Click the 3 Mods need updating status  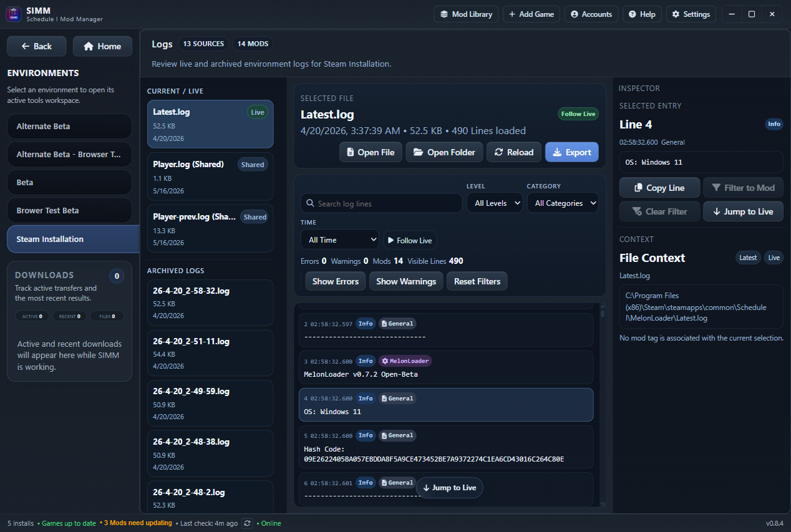pyautogui.click(x=137, y=523)
